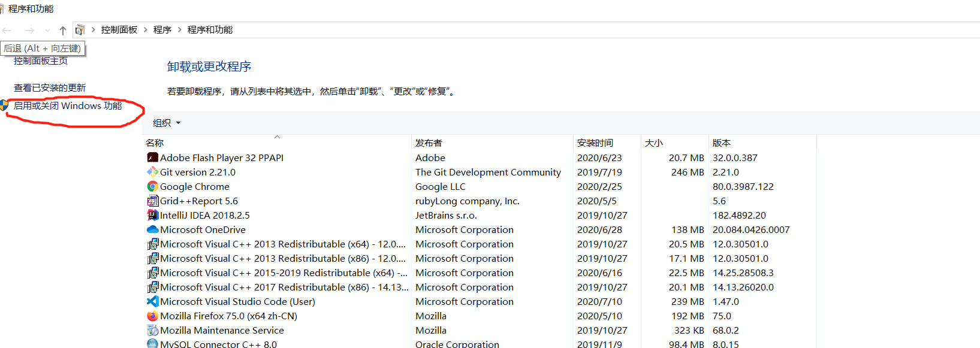The height and width of the screenshot is (348, 980).
Task: Click the Adobe Flash Player program icon
Action: coord(153,158)
